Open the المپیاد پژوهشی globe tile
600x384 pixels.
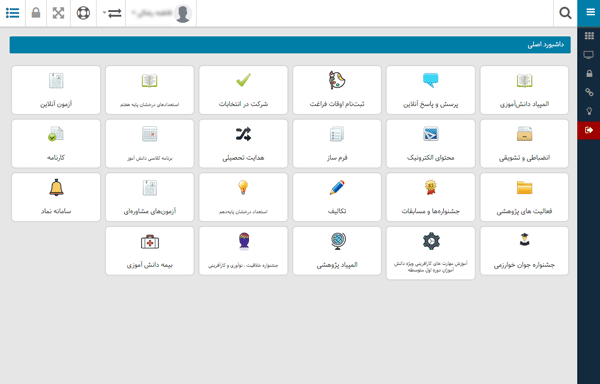(337, 251)
